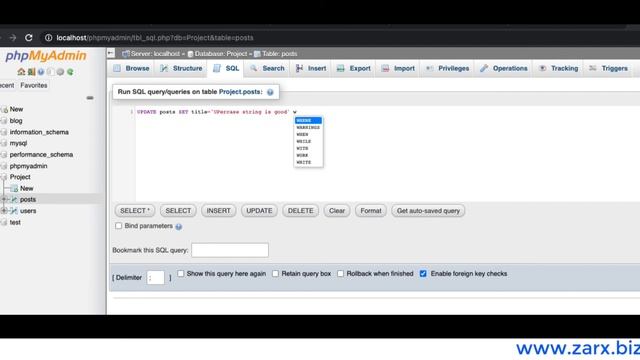640x360 pixels.
Task: Open phpMyAdmin documentation blue help icon
Action: (x=41, y=72)
